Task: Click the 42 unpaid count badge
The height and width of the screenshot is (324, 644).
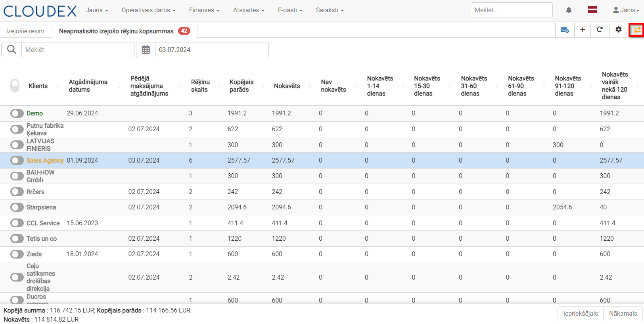Action: pyautogui.click(x=184, y=31)
